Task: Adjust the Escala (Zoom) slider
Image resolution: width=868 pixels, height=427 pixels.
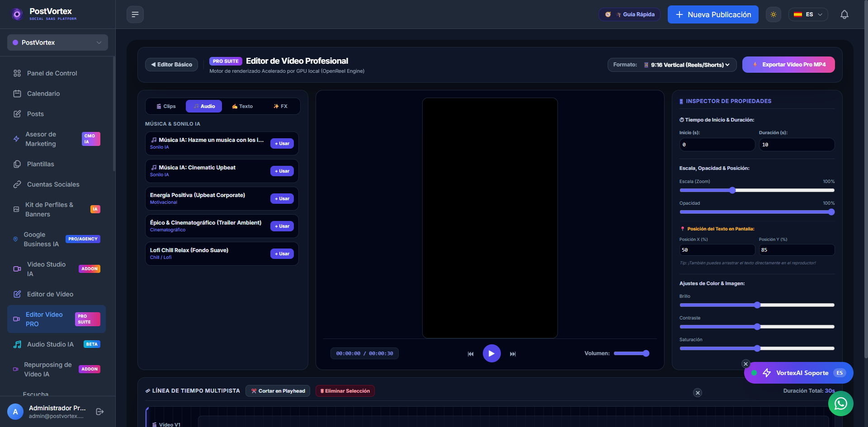Action: [x=757, y=190]
